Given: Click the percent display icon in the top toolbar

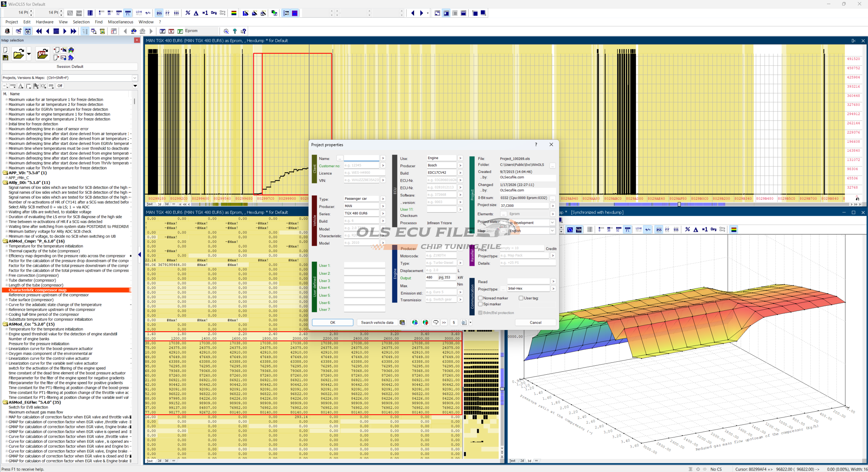Looking at the screenshot, I should [x=188, y=13].
